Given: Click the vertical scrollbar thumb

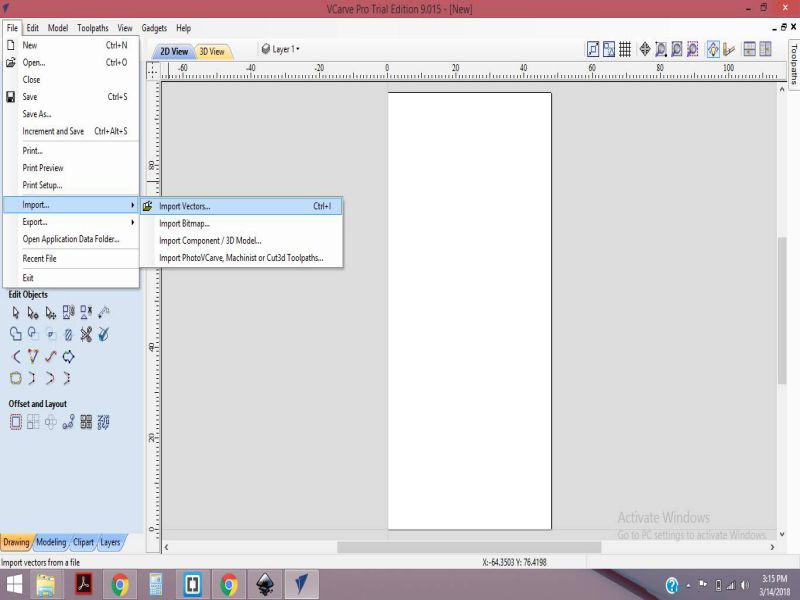Looking at the screenshot, I should click(782, 310).
